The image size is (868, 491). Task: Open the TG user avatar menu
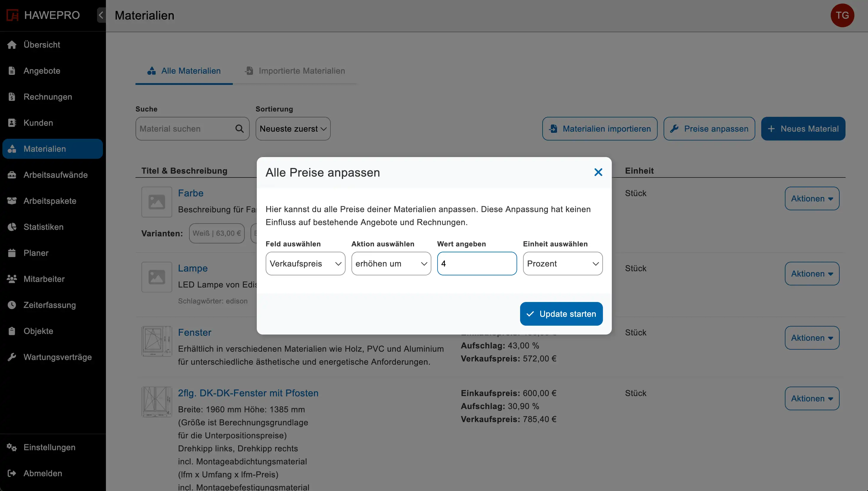point(842,15)
